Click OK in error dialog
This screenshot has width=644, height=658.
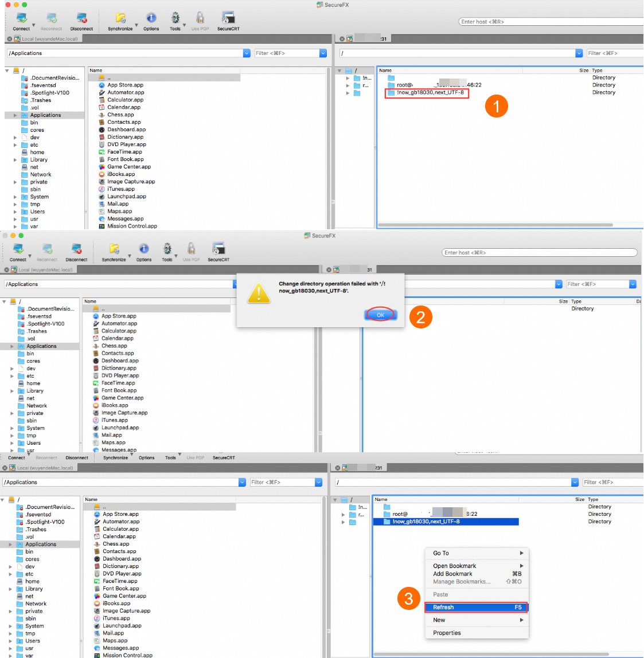tap(380, 315)
